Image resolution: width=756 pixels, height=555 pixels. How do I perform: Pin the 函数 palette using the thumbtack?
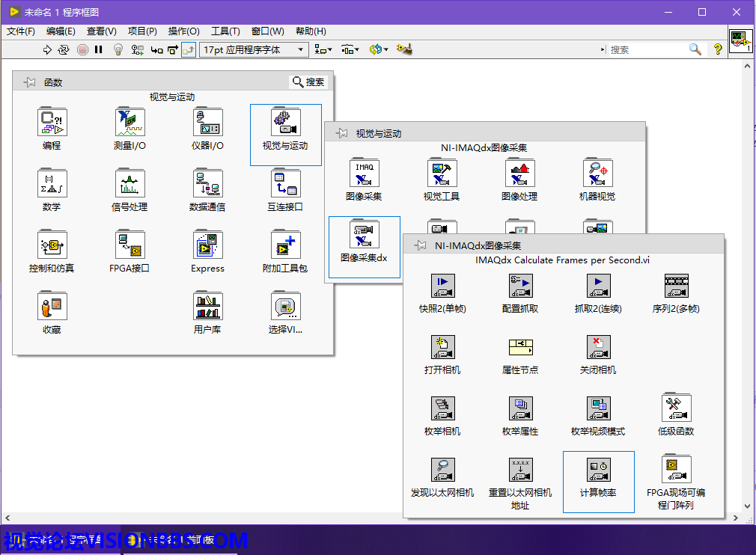click(30, 82)
